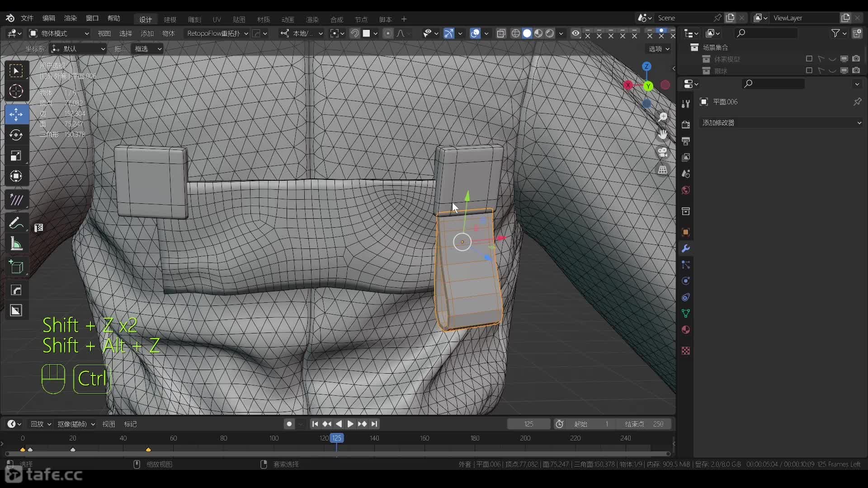The image size is (868, 488).
Task: Open the View Layer properties tab
Action: click(x=685, y=157)
